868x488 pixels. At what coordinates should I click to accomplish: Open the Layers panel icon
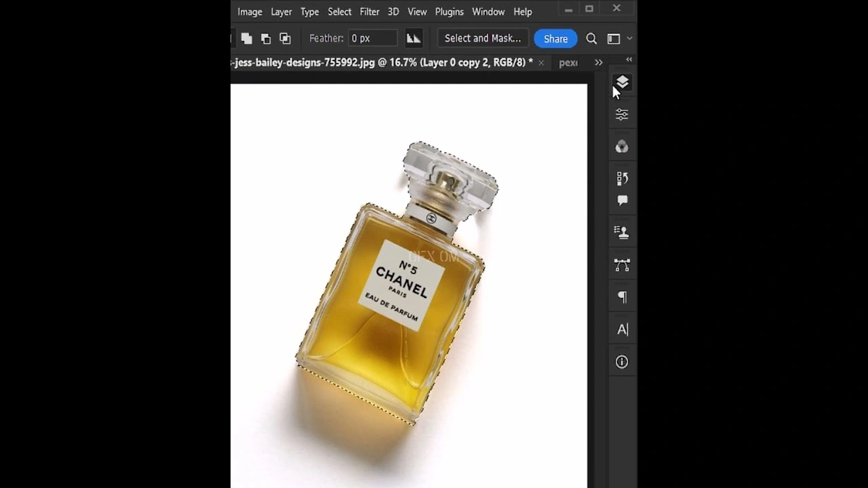coord(622,82)
